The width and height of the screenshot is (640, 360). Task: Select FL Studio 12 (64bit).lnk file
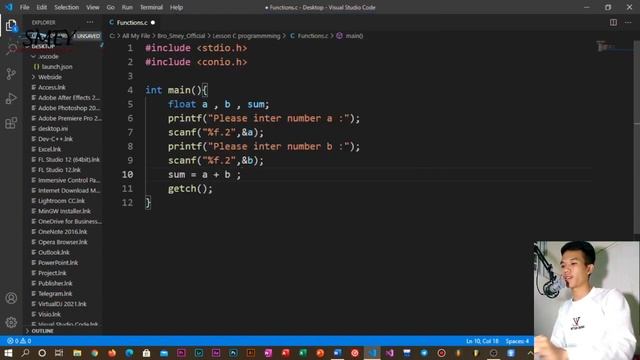point(69,160)
